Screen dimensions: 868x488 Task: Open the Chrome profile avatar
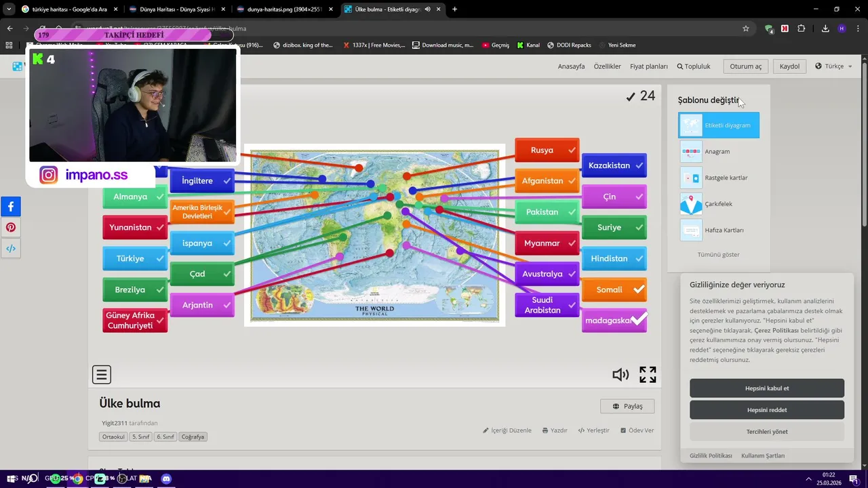point(842,28)
